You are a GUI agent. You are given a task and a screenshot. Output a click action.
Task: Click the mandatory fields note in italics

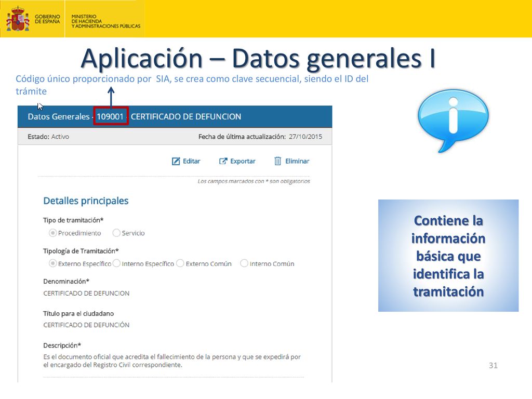click(254, 181)
